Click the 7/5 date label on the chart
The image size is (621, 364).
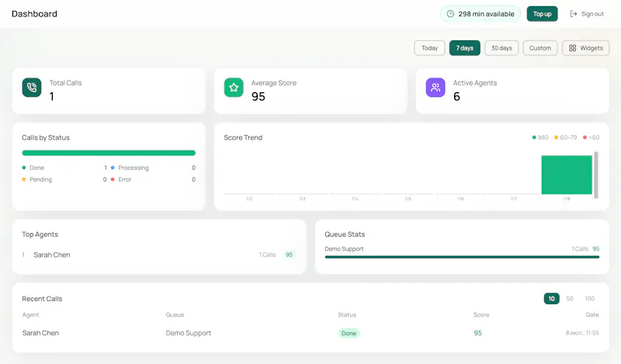click(408, 199)
